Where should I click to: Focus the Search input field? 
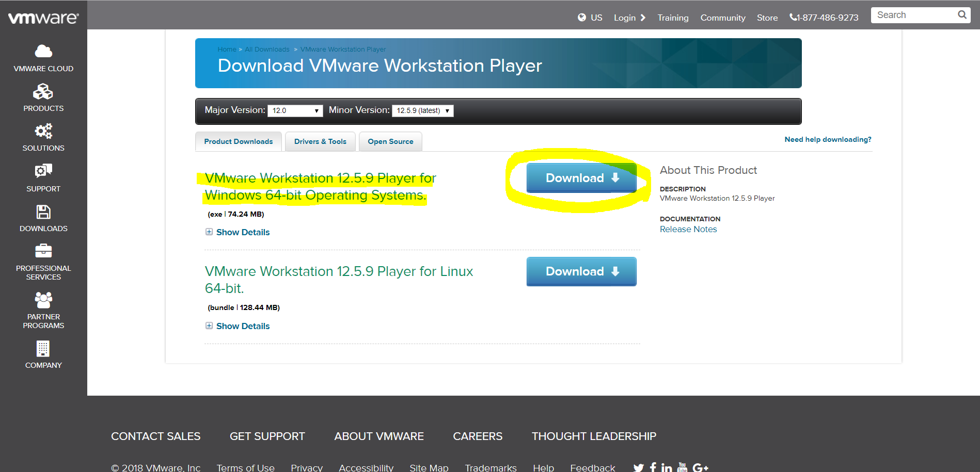[914, 15]
